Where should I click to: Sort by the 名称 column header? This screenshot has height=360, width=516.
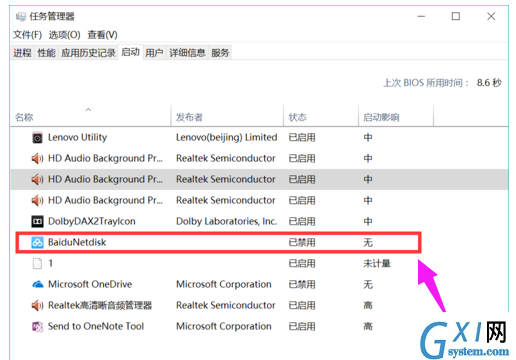tap(91, 117)
